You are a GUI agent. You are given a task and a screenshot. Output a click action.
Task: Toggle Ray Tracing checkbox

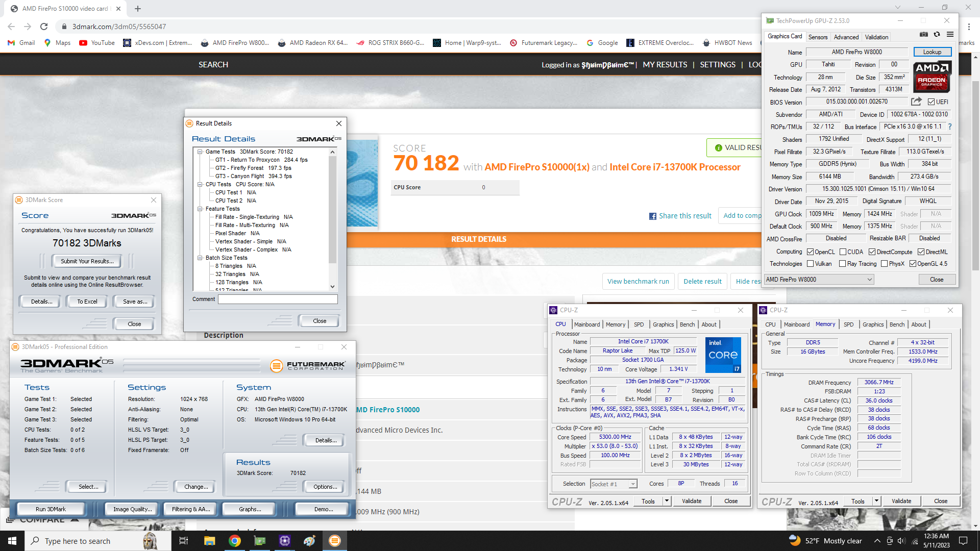click(843, 264)
